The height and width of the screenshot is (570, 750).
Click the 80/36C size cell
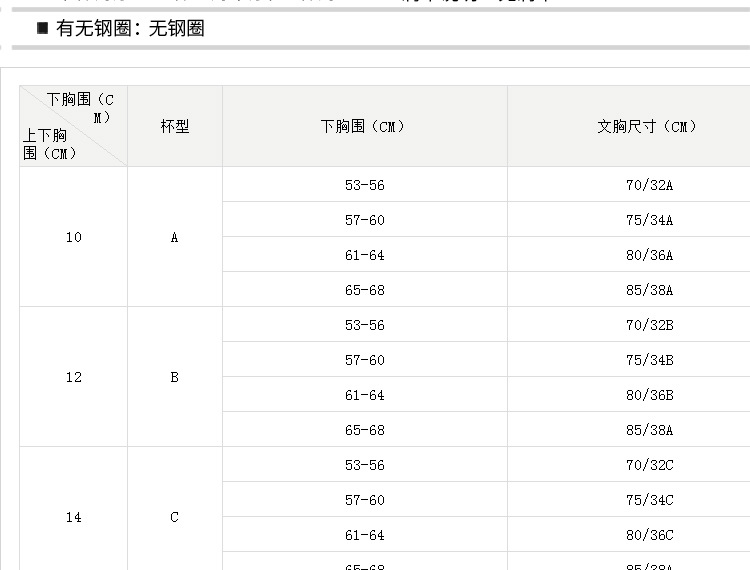[649, 535]
